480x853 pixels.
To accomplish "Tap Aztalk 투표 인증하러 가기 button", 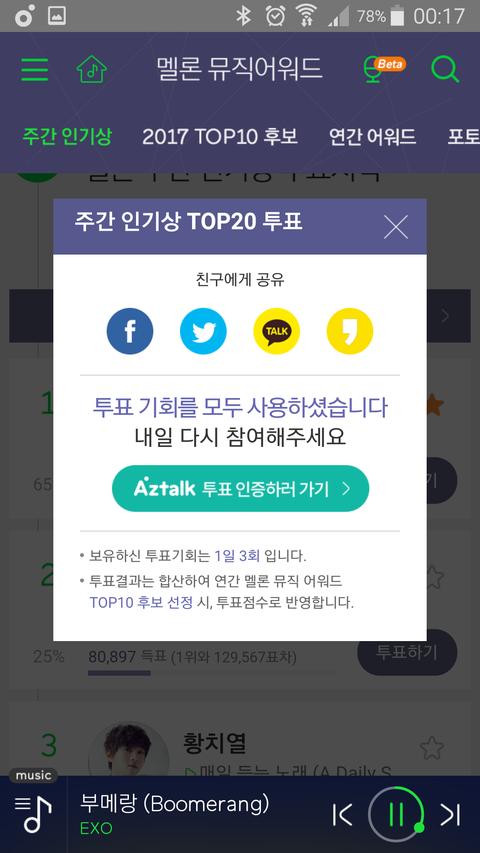I will 241,489.
